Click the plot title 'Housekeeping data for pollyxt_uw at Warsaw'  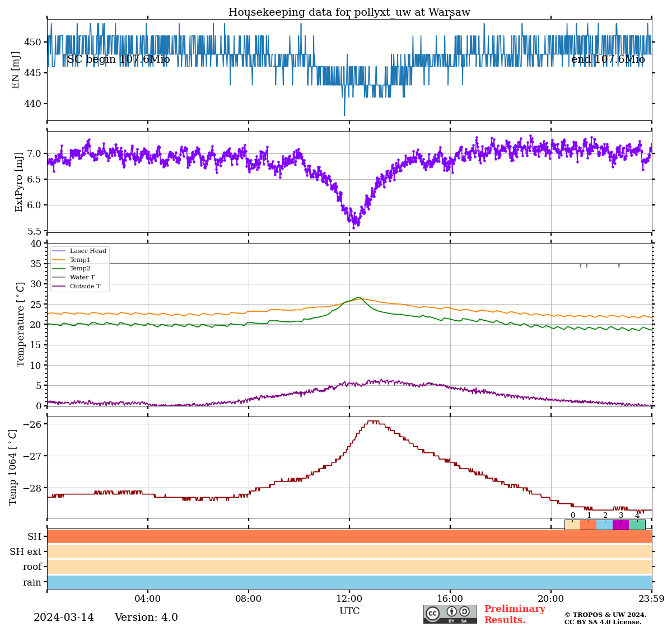[x=349, y=12]
